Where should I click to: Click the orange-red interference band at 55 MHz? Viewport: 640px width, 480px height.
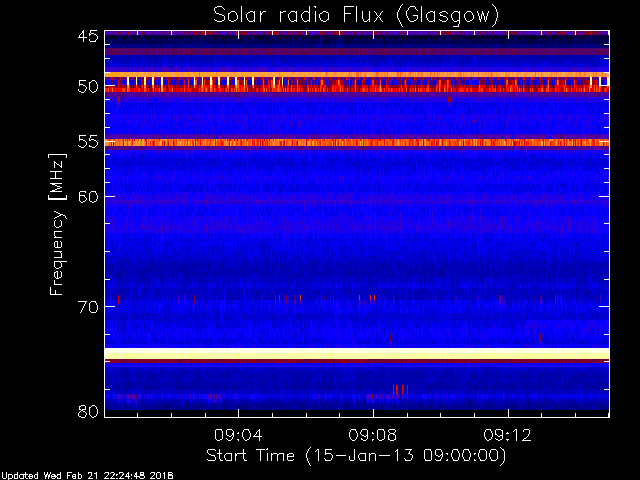click(x=357, y=142)
